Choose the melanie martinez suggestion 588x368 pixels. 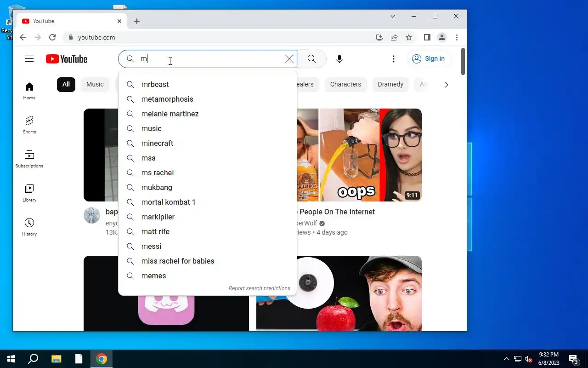click(208, 114)
